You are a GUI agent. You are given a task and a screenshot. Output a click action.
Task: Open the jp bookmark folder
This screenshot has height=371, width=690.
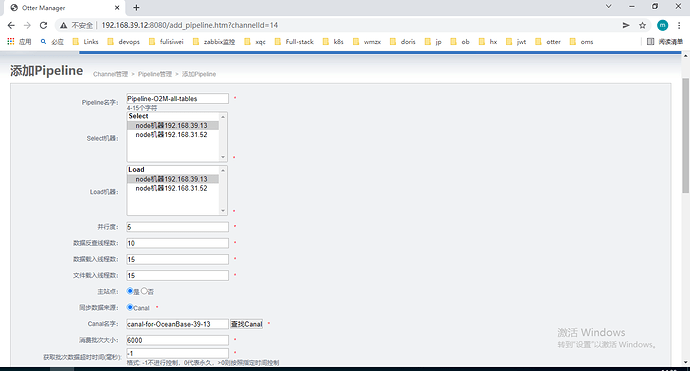click(x=433, y=42)
